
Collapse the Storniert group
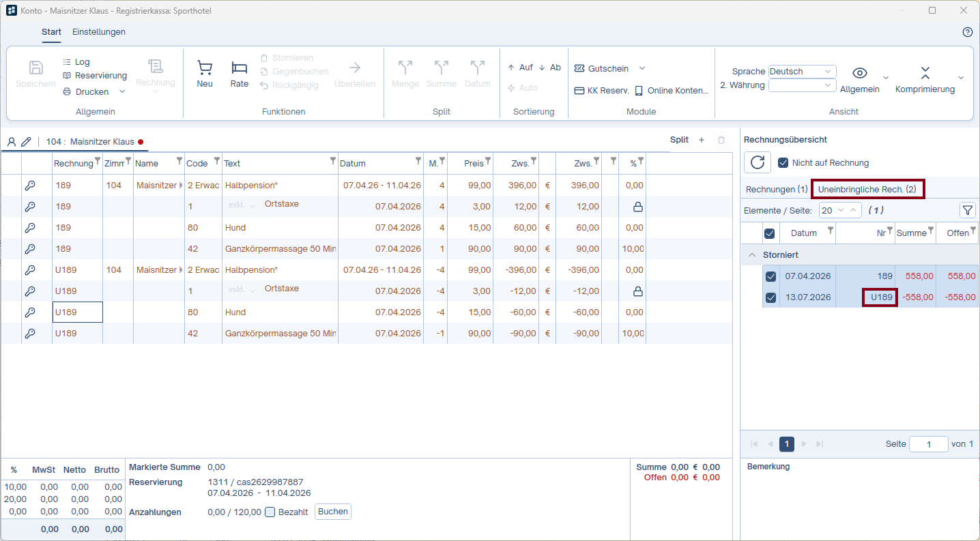coord(752,254)
